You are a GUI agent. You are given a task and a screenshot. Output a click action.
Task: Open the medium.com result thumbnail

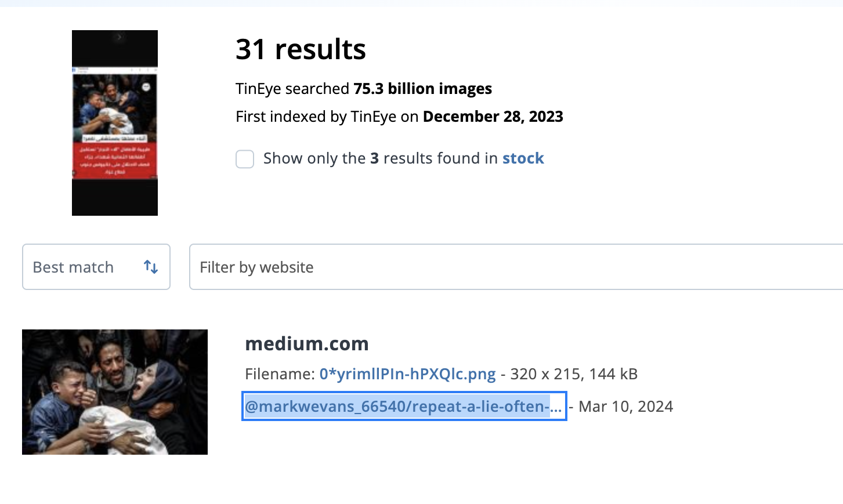tap(115, 392)
